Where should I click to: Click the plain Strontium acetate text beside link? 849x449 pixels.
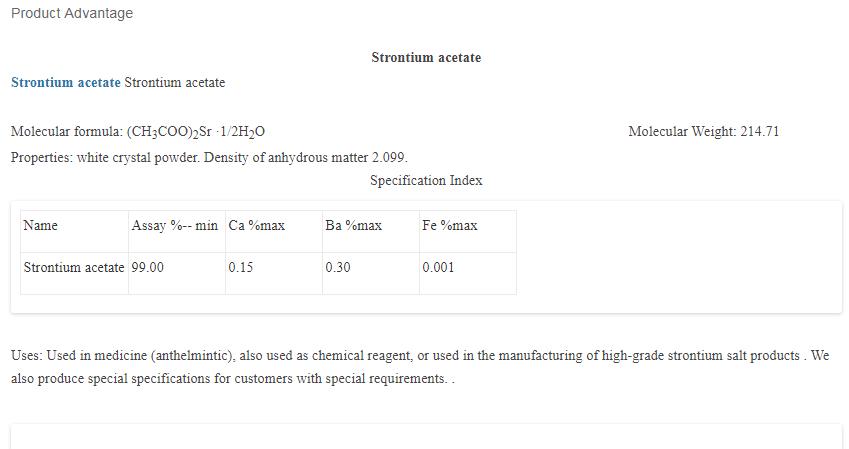[175, 83]
